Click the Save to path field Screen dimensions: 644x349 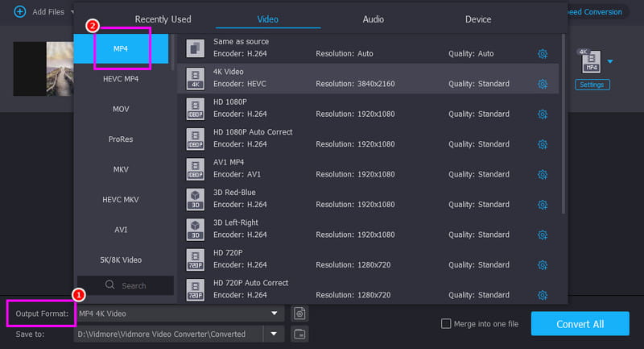168,334
